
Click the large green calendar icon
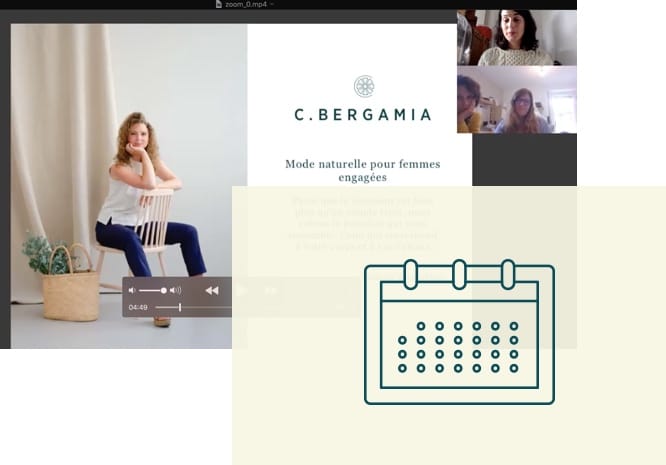pyautogui.click(x=459, y=332)
